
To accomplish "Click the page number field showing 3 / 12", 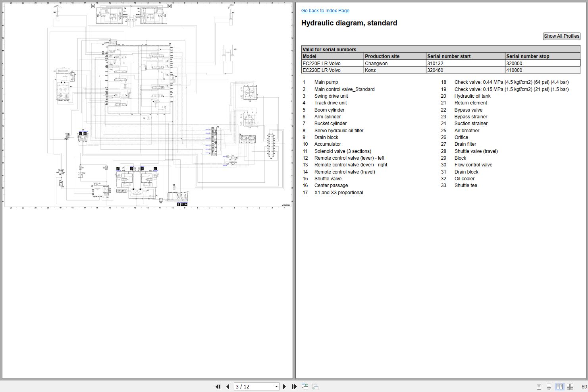I will 253,386.
